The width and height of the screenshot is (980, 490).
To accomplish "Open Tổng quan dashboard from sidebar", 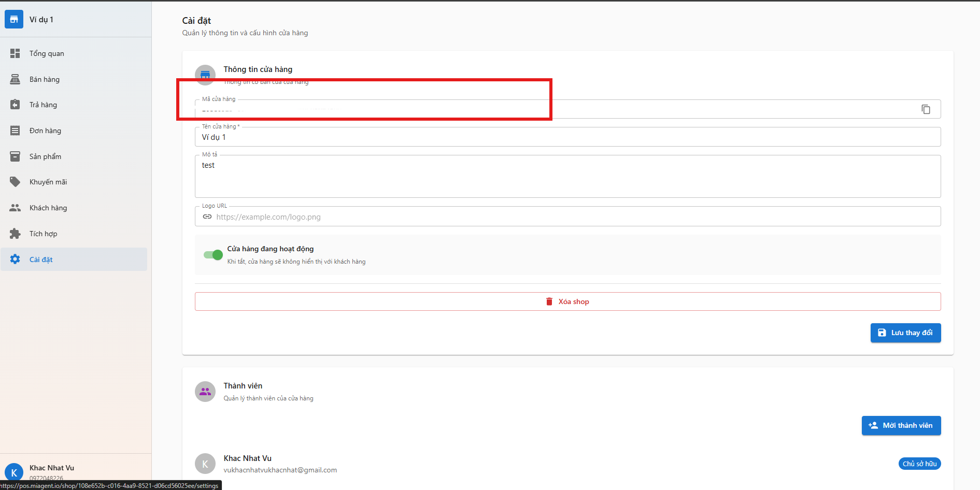I will click(47, 53).
